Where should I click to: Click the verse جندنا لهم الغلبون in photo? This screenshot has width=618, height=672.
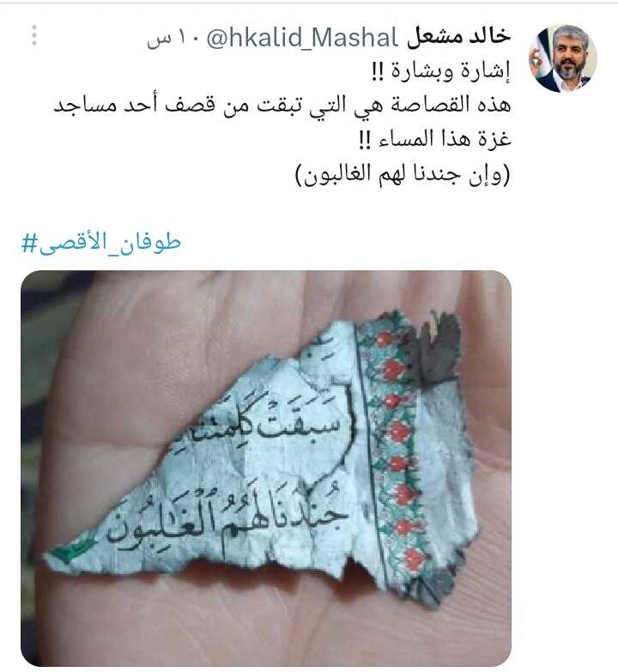[225, 522]
